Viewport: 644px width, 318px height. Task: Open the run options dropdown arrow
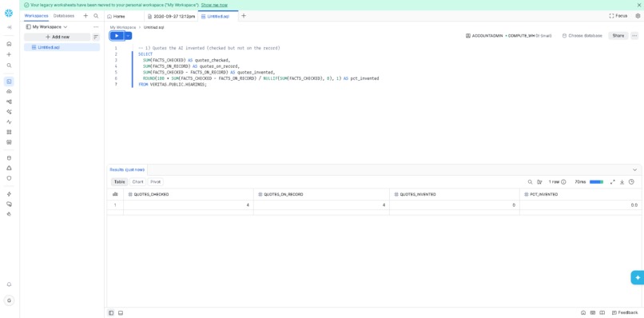point(129,36)
